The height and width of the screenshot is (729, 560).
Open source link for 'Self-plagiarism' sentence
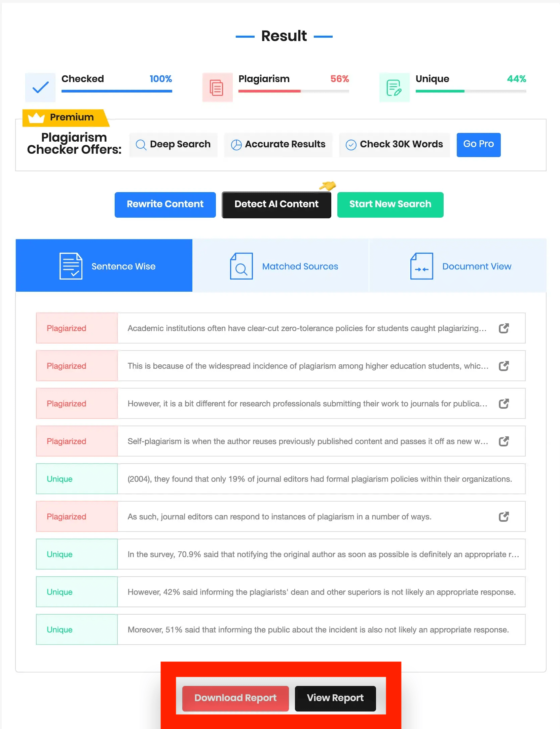[x=503, y=441]
